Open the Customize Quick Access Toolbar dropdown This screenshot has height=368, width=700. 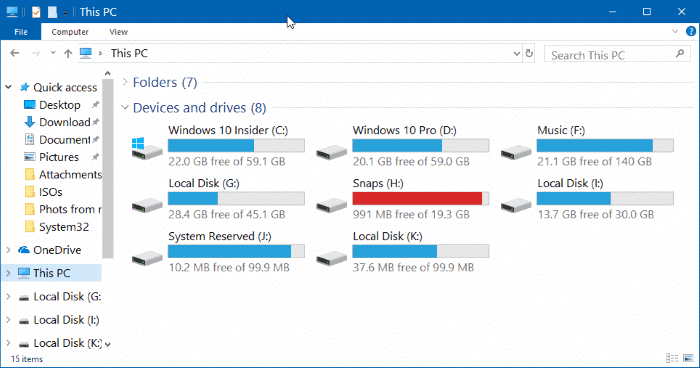pyautogui.click(x=66, y=13)
